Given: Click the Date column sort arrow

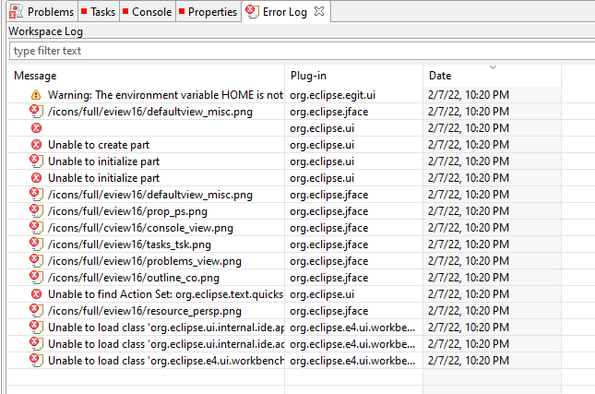Looking at the screenshot, I should click(x=493, y=67).
